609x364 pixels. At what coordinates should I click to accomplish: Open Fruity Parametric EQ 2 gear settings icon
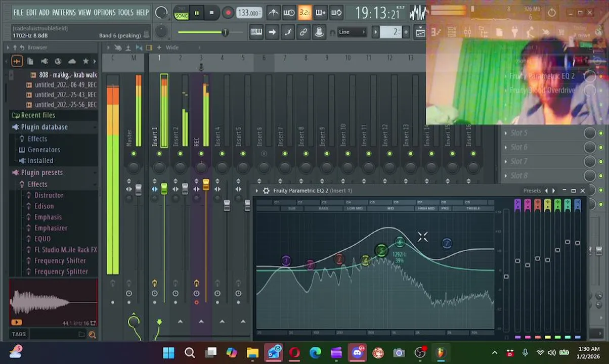(x=266, y=191)
